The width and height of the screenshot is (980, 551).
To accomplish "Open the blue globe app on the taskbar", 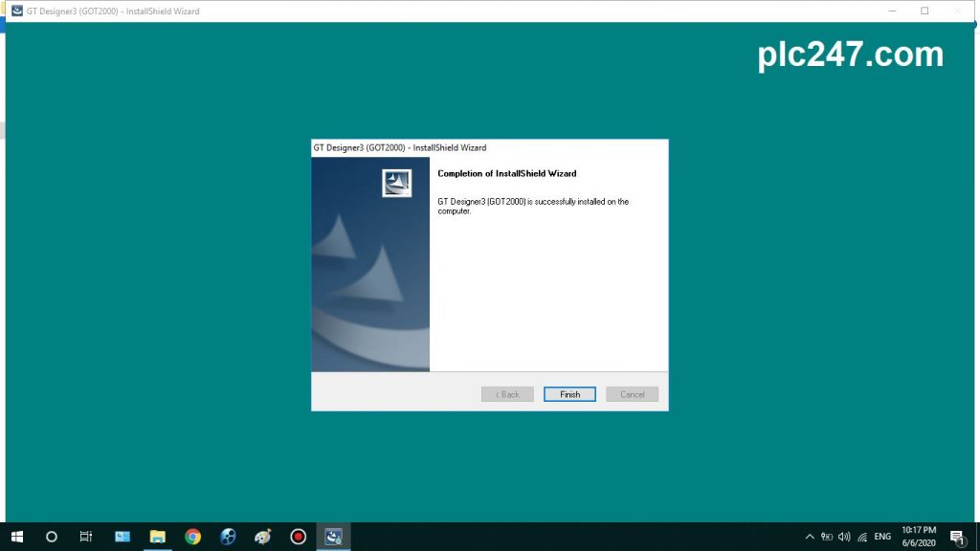I will (x=228, y=537).
